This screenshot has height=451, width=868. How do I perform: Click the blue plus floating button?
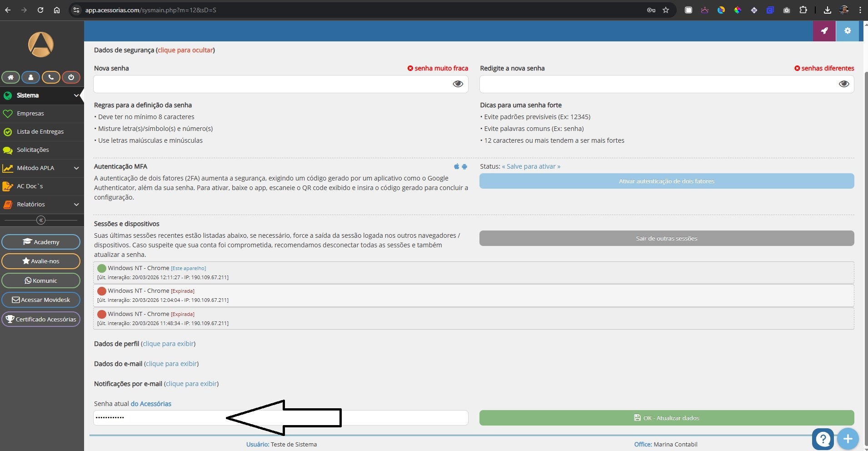tap(848, 439)
